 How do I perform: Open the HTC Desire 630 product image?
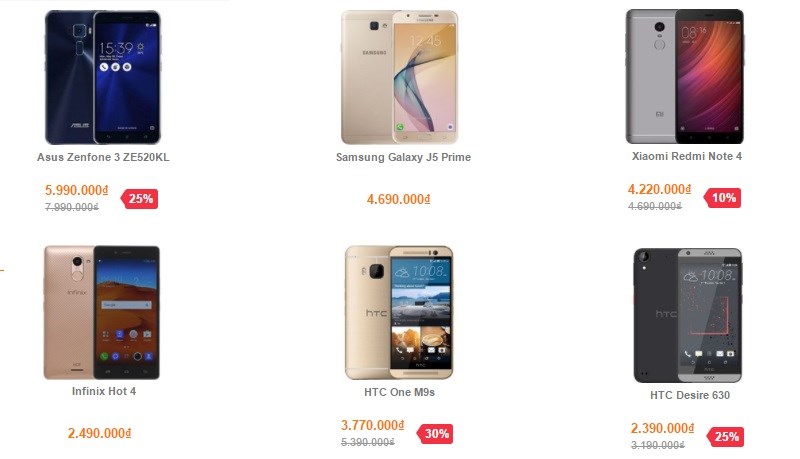(x=688, y=315)
